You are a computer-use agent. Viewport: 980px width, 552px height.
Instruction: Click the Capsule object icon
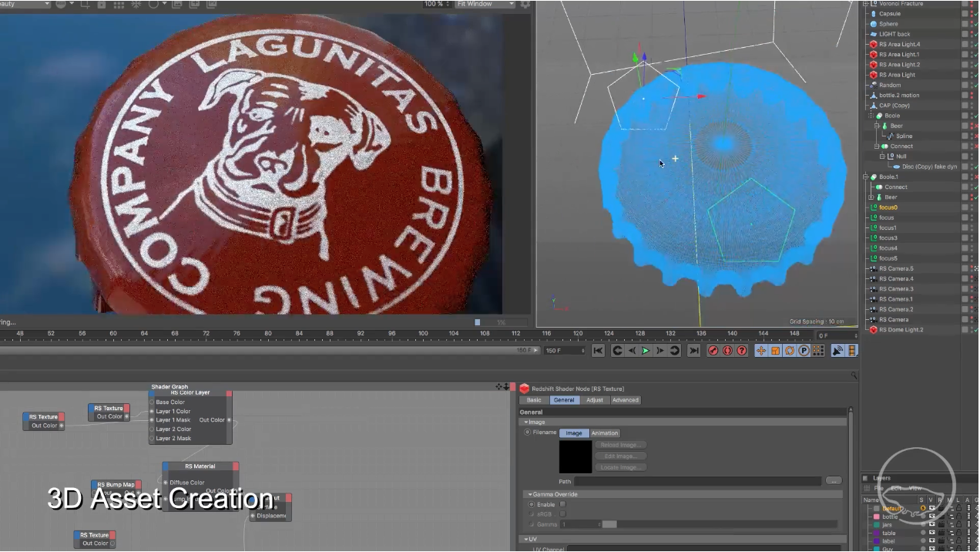(873, 14)
